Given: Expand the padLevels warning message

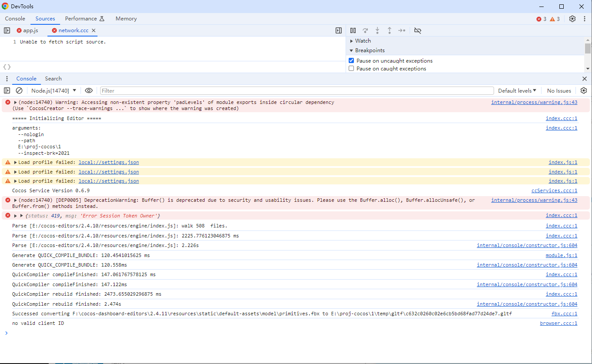Looking at the screenshot, I should coord(15,102).
